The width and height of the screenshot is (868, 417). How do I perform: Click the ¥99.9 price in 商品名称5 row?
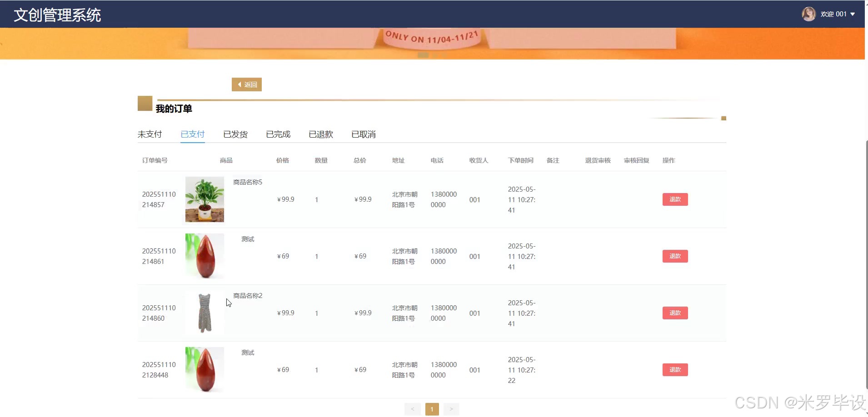coord(286,199)
